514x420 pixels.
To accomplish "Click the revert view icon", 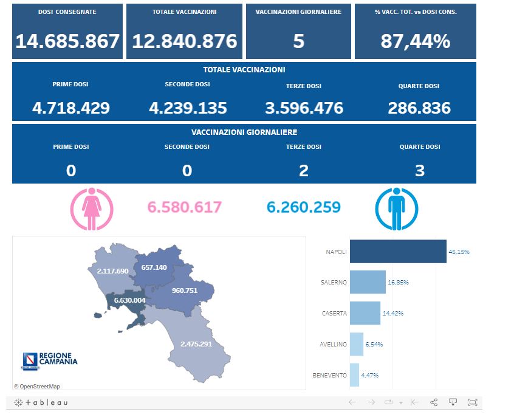I will pyautogui.click(x=414, y=402).
